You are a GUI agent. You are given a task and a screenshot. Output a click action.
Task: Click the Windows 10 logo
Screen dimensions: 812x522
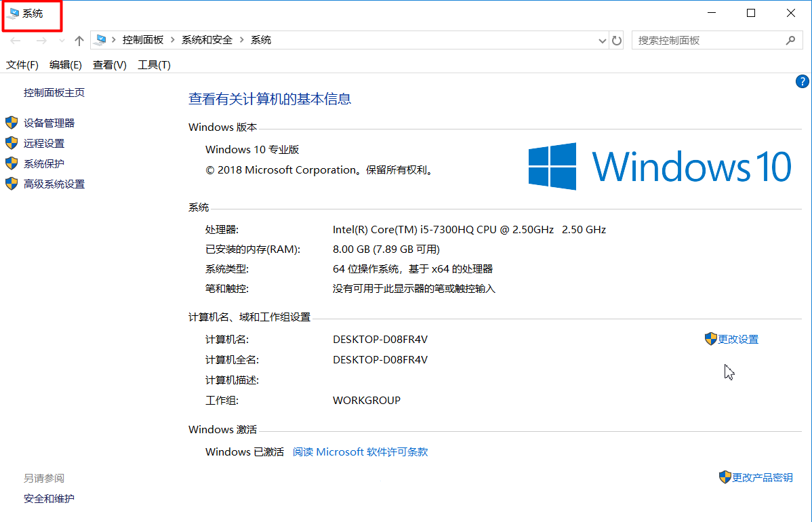pyautogui.click(x=659, y=166)
